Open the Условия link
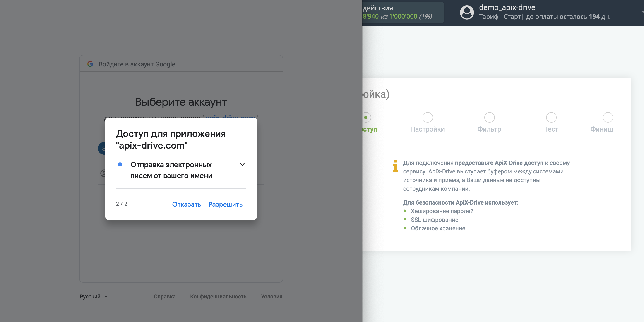The width and height of the screenshot is (644, 322). 272,296
